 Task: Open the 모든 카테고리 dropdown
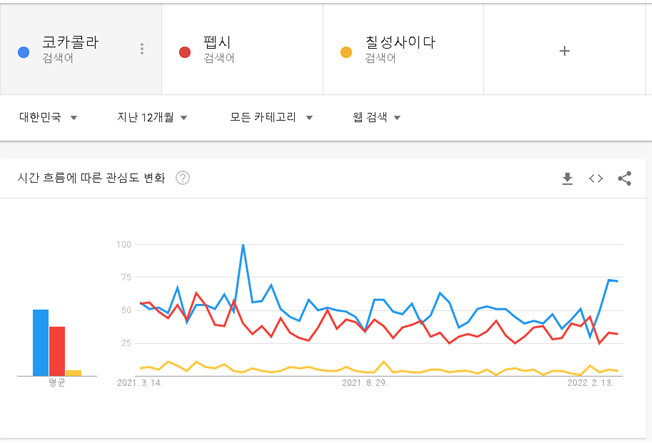pyautogui.click(x=271, y=117)
